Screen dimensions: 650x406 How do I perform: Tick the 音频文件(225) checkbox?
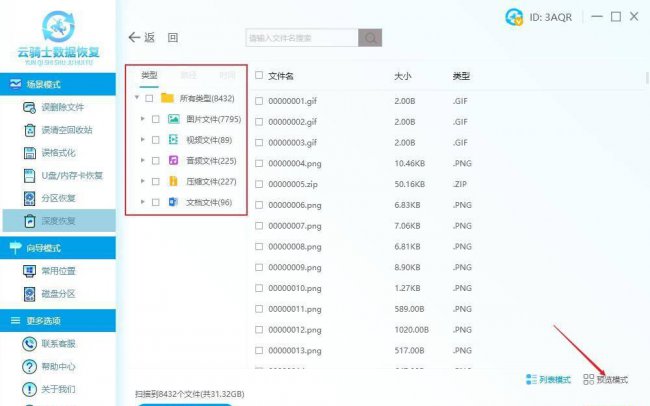[155, 160]
